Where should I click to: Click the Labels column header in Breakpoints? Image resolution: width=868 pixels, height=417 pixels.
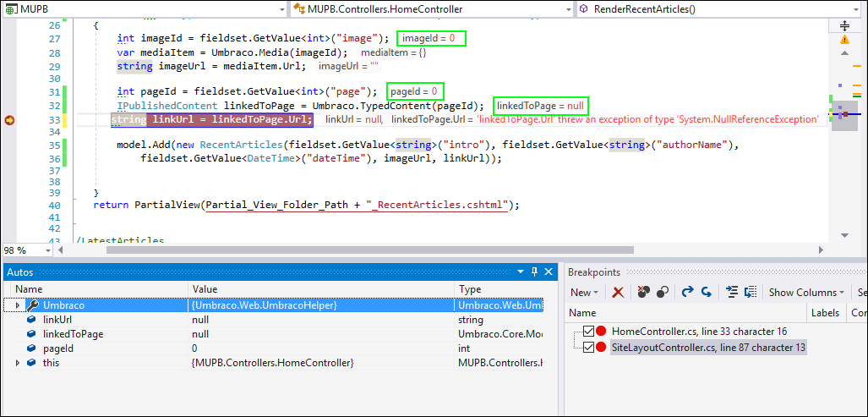(x=826, y=313)
